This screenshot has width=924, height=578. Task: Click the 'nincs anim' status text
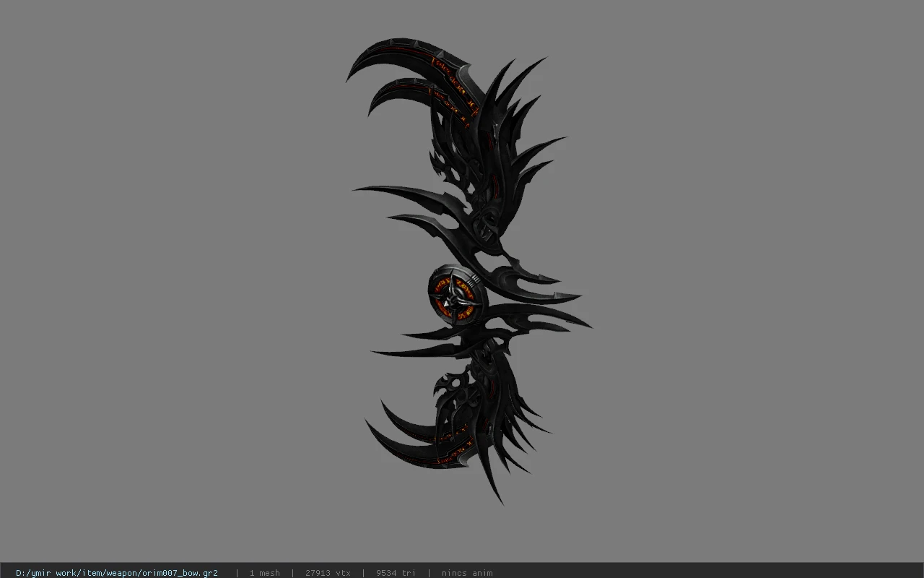467,573
